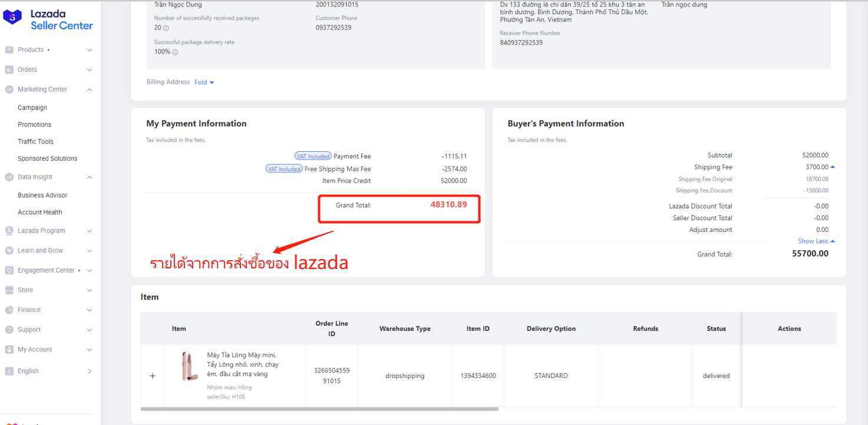Click the Products sidebar icon
Screen dimensions: 868x425
(9, 50)
